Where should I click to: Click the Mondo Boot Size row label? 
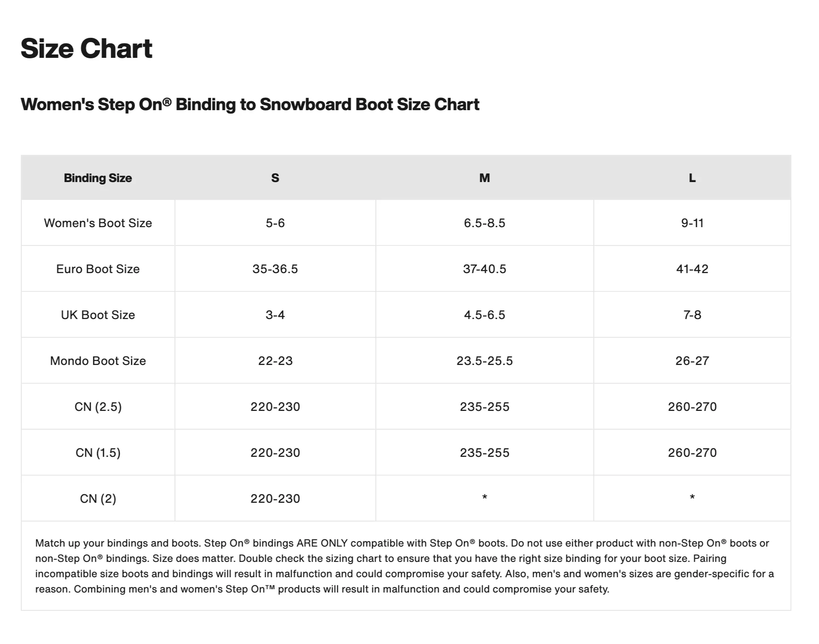pyautogui.click(x=98, y=361)
